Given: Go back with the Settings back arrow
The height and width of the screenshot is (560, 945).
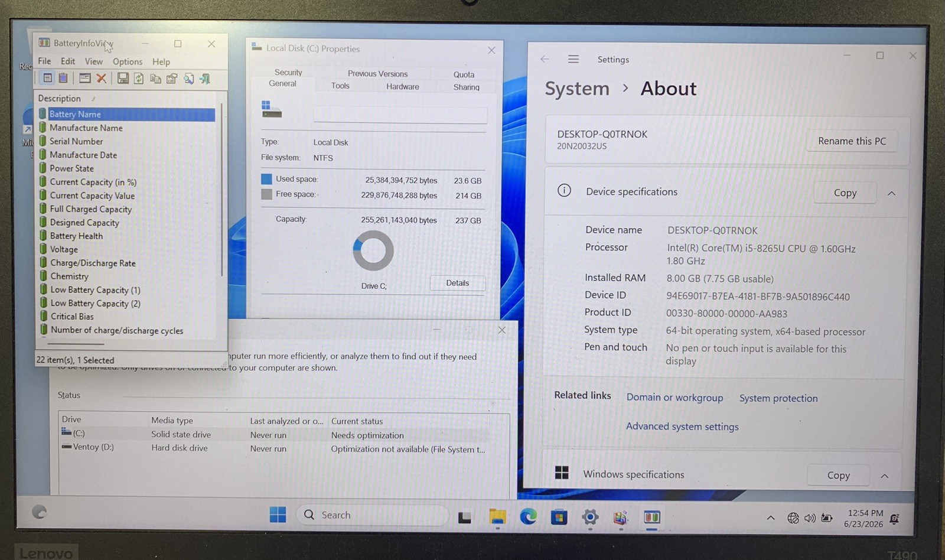Looking at the screenshot, I should [x=545, y=59].
